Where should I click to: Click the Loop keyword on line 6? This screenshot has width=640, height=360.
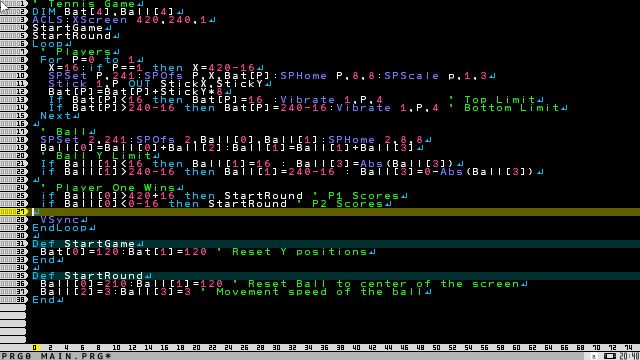pyautogui.click(x=48, y=44)
